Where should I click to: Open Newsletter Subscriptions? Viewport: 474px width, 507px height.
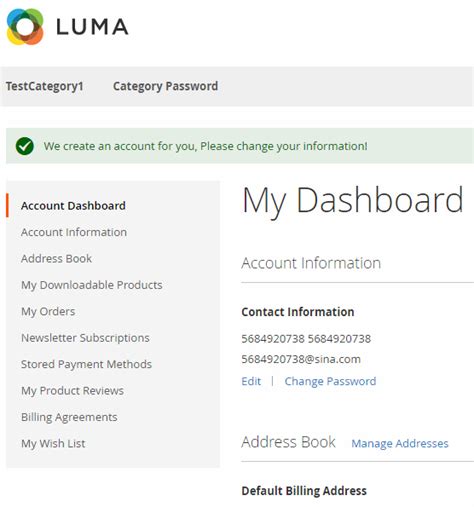[x=85, y=338]
